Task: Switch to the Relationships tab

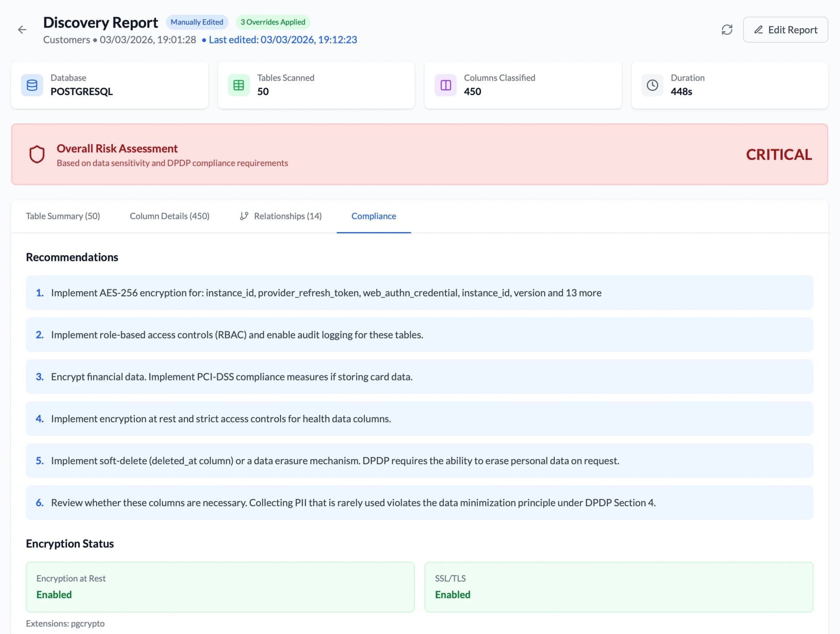Action: (x=287, y=216)
